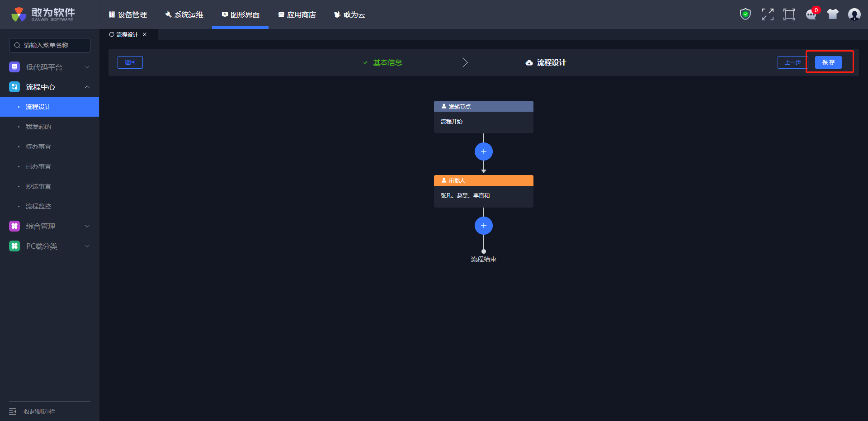Open messages chat bubble icon
This screenshot has width=868, height=421.
[811, 15]
